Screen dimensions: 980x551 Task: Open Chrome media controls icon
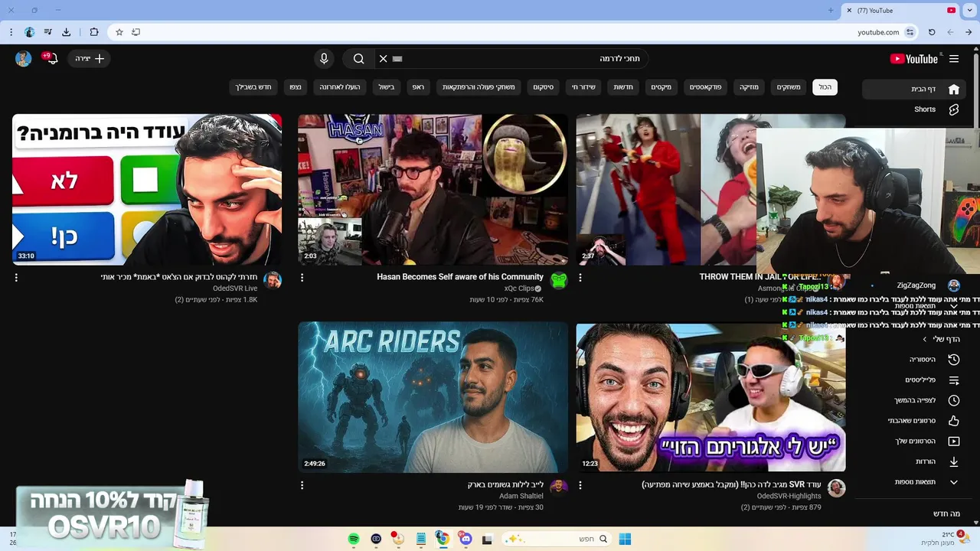(x=47, y=32)
